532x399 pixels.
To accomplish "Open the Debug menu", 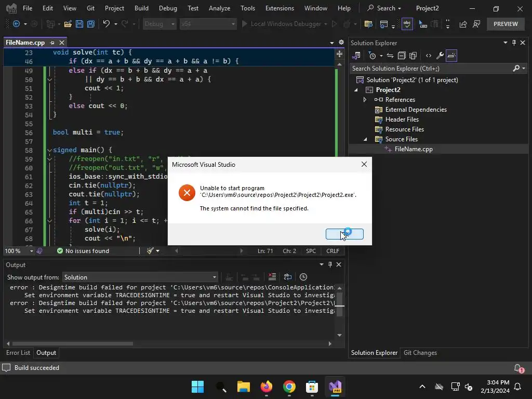I will click(168, 8).
